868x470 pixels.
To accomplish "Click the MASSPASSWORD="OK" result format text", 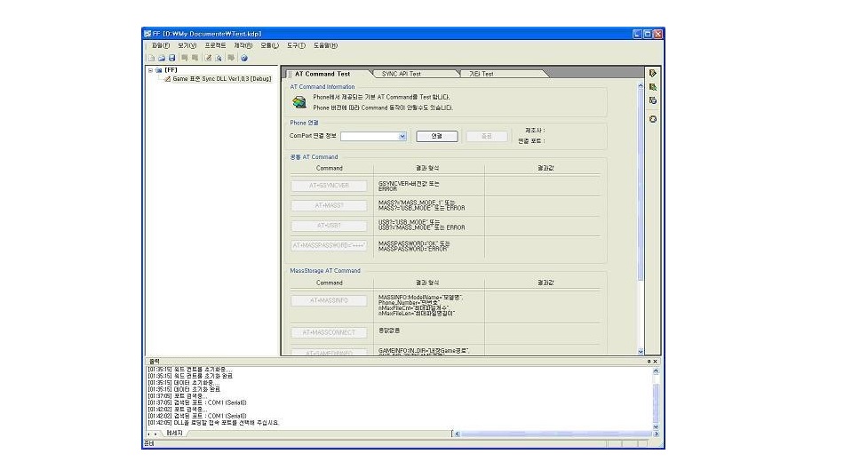I will click(x=414, y=246).
